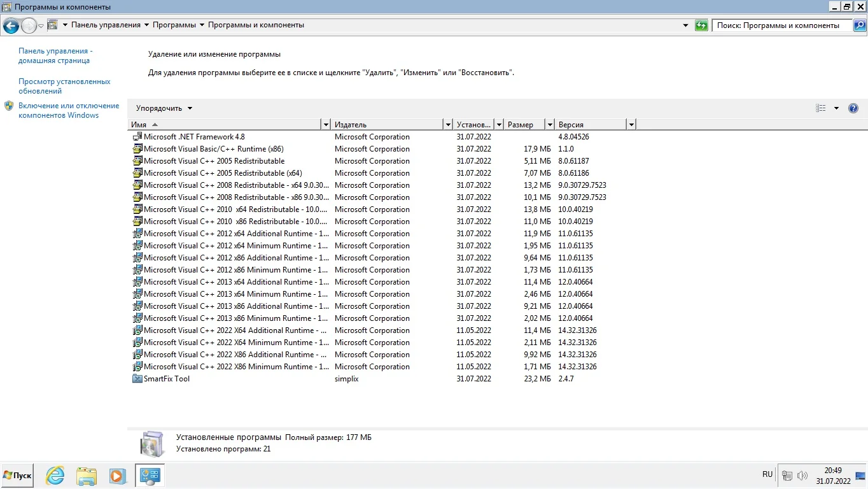868x489 pixels.
Task: Select Visual C++ 2013 x64 Additional Runtime name
Action: click(x=236, y=282)
